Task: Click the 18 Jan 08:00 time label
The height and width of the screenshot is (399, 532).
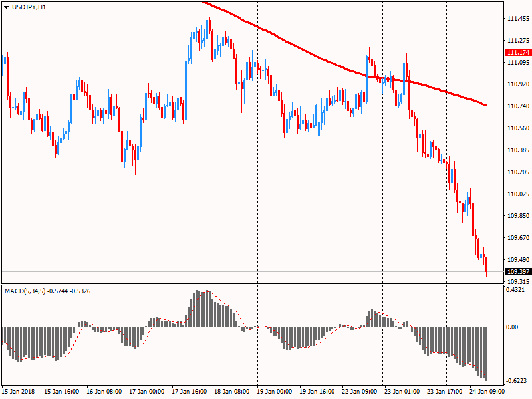Action: pyautogui.click(x=231, y=392)
